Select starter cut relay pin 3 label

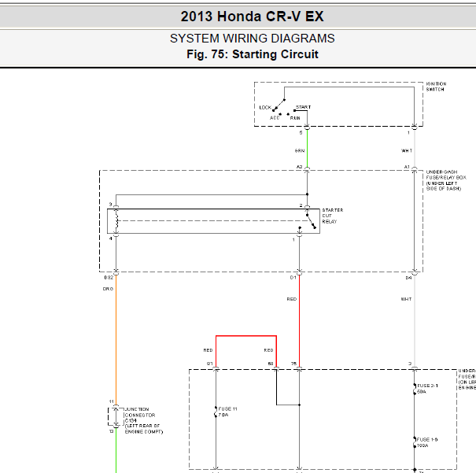tap(110, 205)
